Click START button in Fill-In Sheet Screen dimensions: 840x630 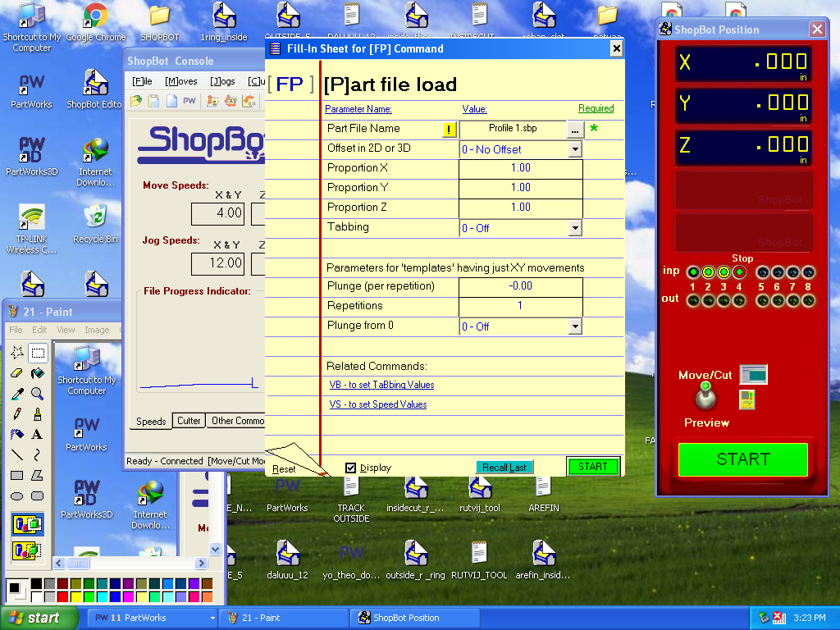(593, 467)
